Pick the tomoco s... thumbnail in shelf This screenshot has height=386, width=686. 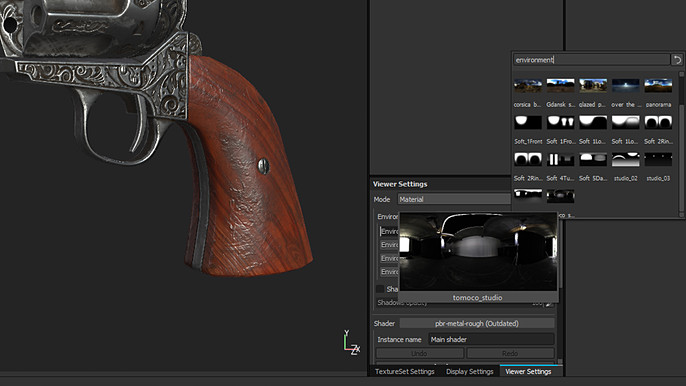pos(560,196)
